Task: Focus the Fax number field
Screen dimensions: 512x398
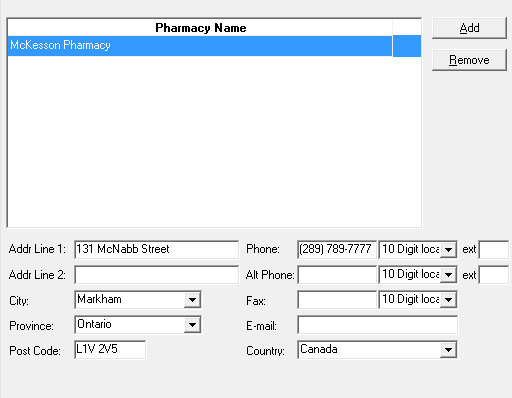Action: 337,300
